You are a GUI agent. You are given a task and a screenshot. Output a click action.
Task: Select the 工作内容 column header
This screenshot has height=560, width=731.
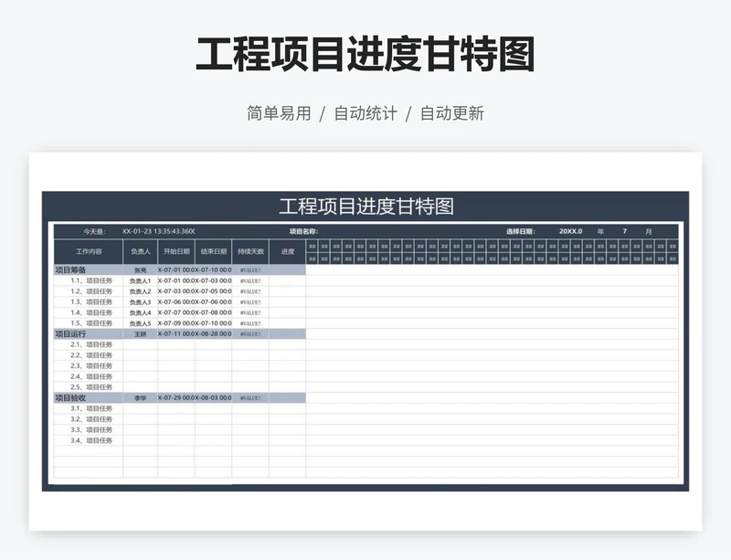(89, 252)
